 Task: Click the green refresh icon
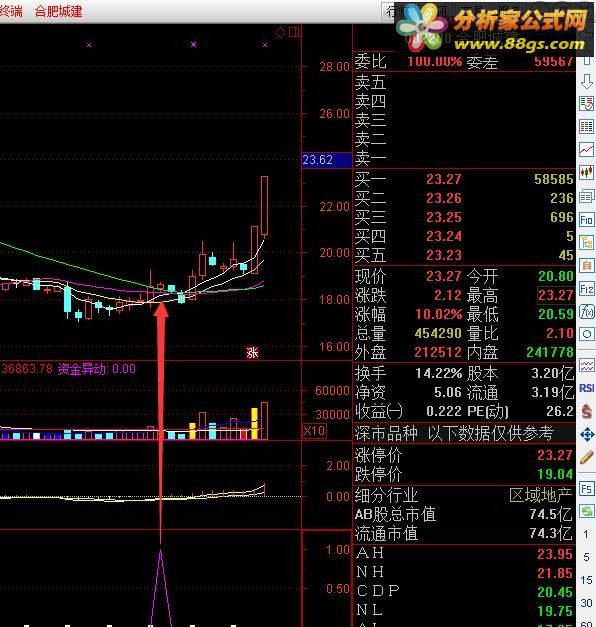pyautogui.click(x=586, y=511)
